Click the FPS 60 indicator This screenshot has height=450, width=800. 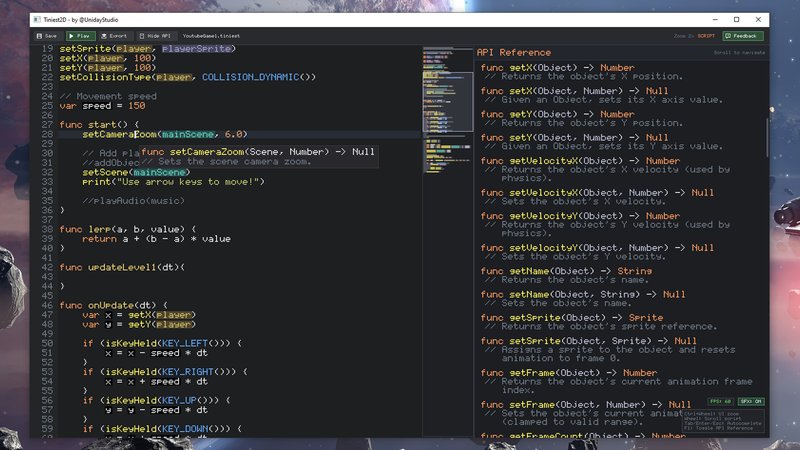(720, 402)
